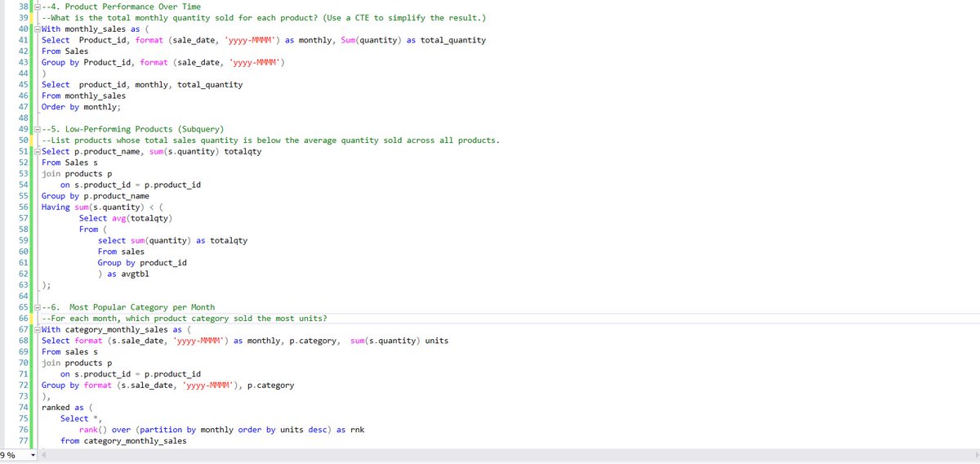Screen dimensions: 980x464
Task: Click the ') as avgtbl' alias line
Action: 124,274
